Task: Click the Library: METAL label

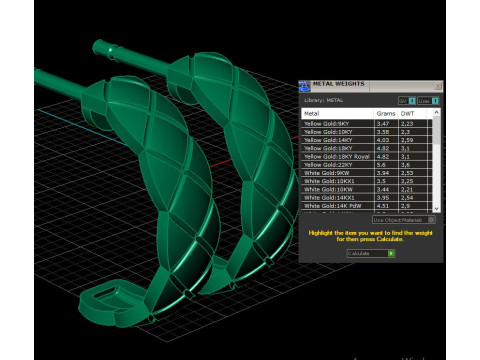Action: tap(323, 100)
